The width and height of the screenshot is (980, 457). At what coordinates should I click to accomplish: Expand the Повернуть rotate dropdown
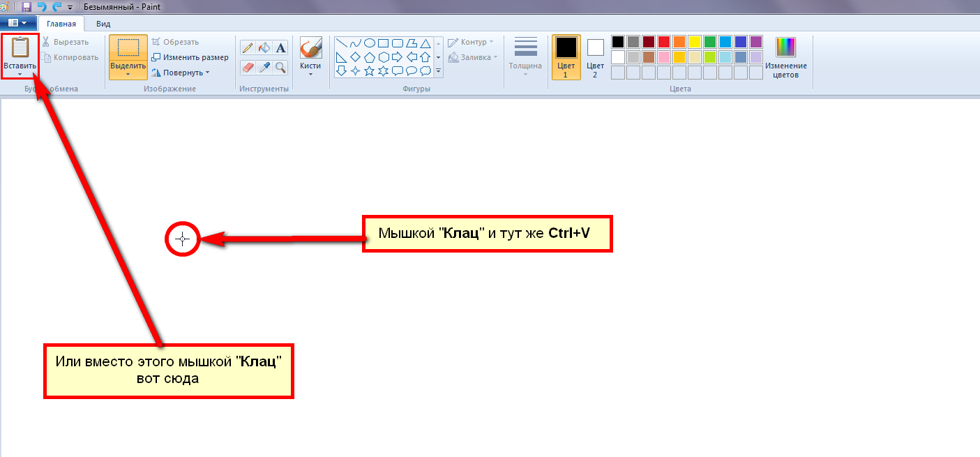207,73
